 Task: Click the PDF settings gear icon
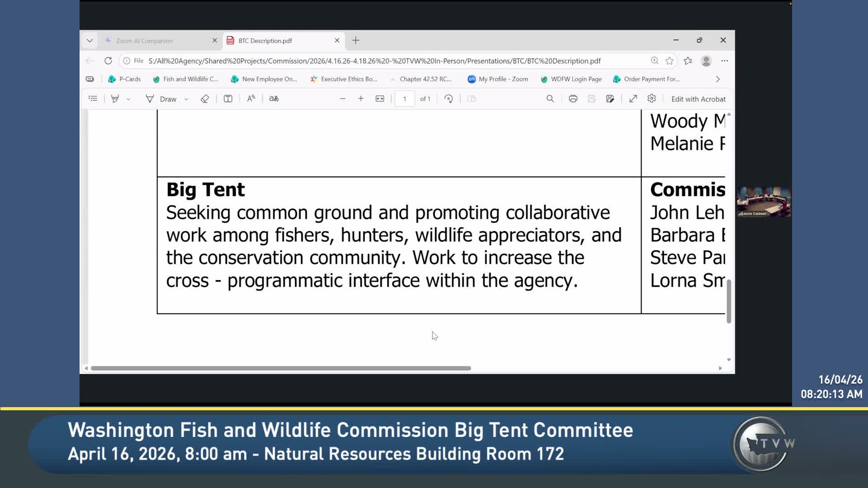click(x=651, y=99)
